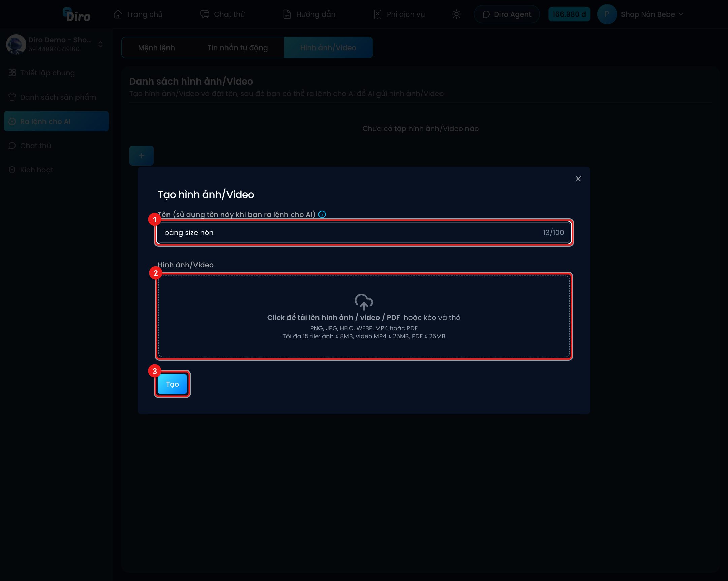Open Diro Agent chat
This screenshot has height=581, width=728.
coord(507,14)
